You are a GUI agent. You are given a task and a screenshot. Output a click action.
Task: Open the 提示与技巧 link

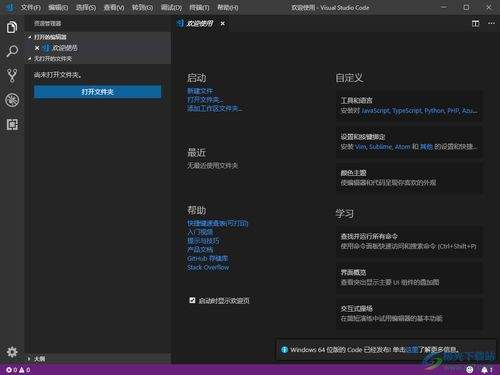coord(203,241)
